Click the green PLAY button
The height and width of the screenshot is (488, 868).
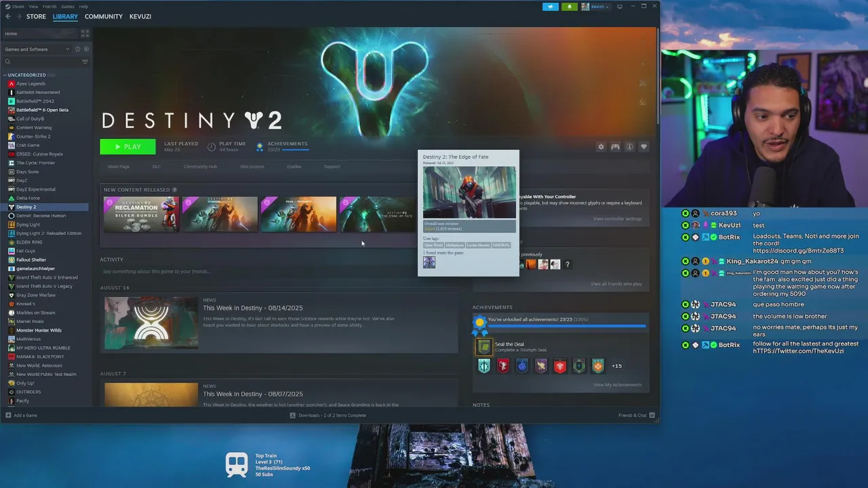point(127,146)
